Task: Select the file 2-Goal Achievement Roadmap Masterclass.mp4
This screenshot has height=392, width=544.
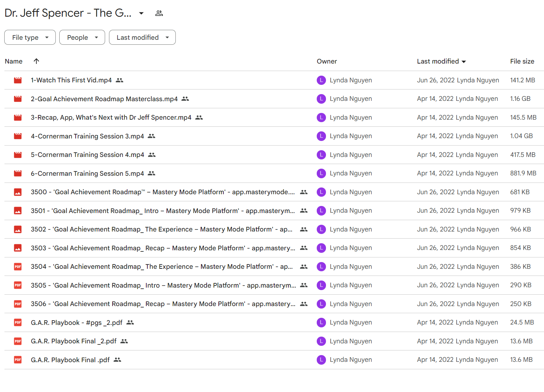Action: (104, 99)
